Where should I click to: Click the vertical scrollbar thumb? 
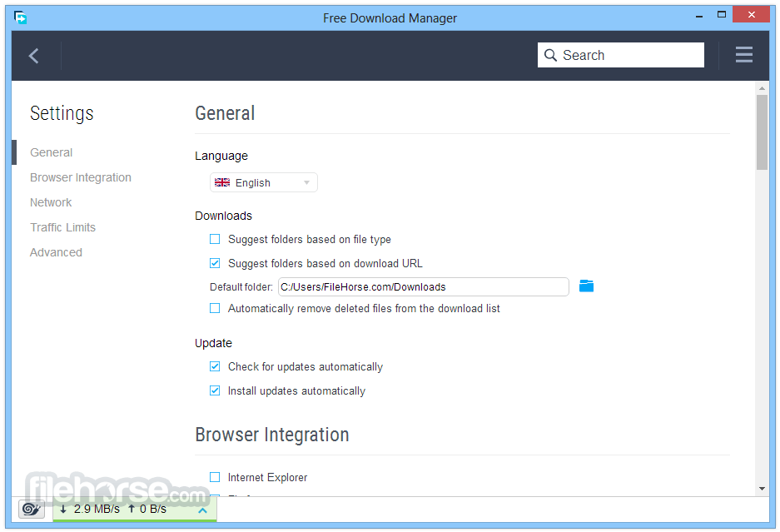coord(762,132)
